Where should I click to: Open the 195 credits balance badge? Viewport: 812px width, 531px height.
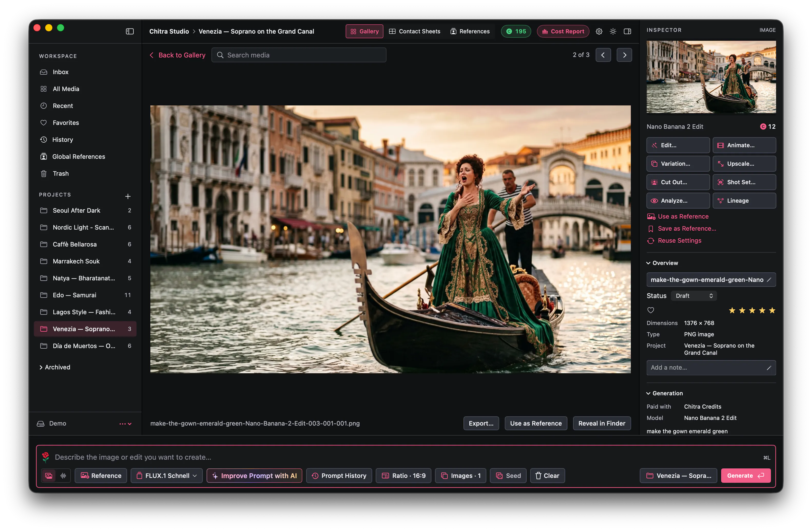point(516,31)
